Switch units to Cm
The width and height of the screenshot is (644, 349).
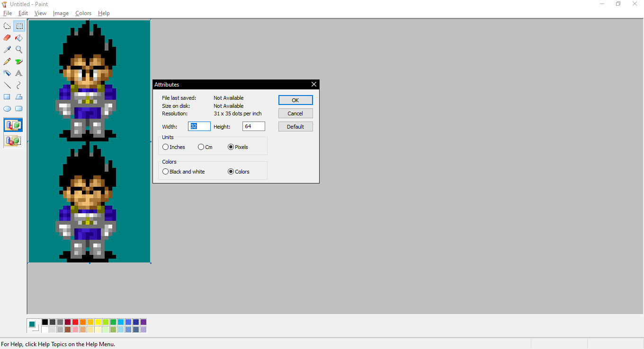point(201,147)
